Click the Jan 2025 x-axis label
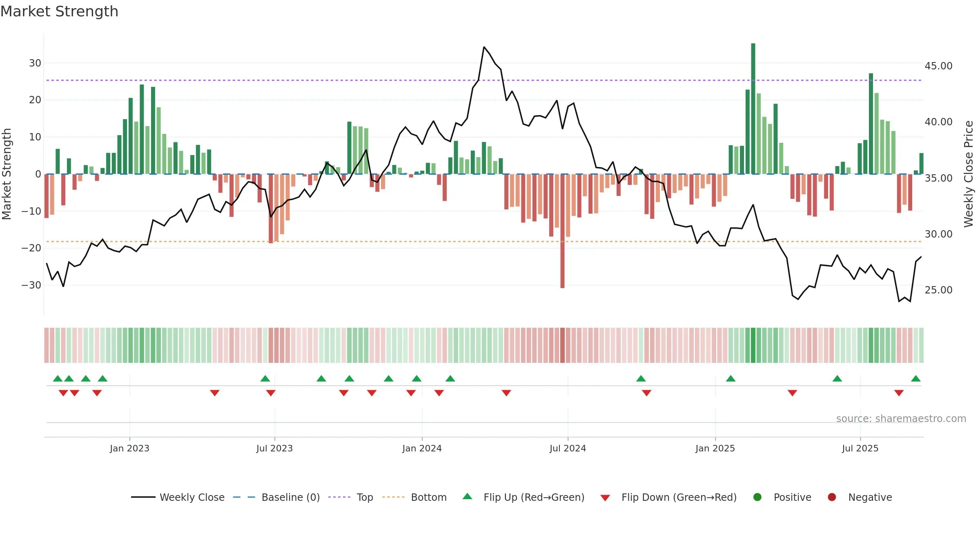This screenshot has height=551, width=980. click(x=715, y=449)
